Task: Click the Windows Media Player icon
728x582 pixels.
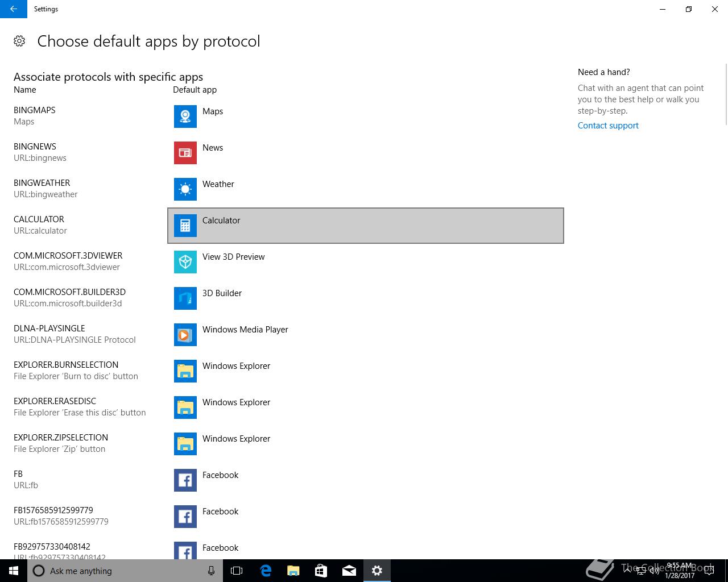Action: pos(185,335)
